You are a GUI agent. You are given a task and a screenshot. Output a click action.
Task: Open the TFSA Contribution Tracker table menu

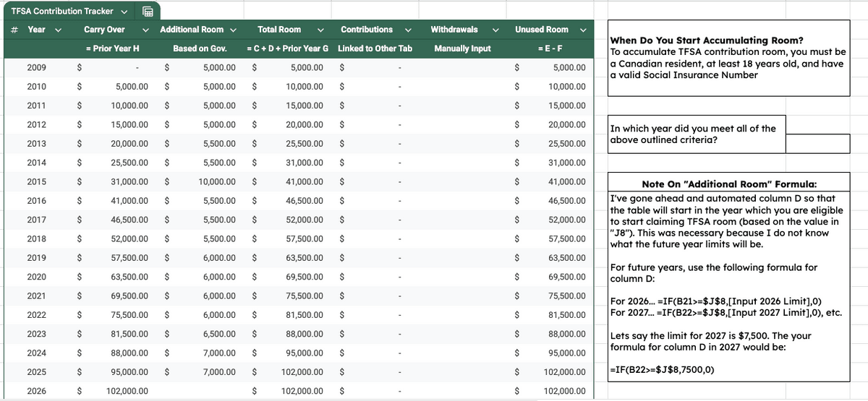(124, 11)
